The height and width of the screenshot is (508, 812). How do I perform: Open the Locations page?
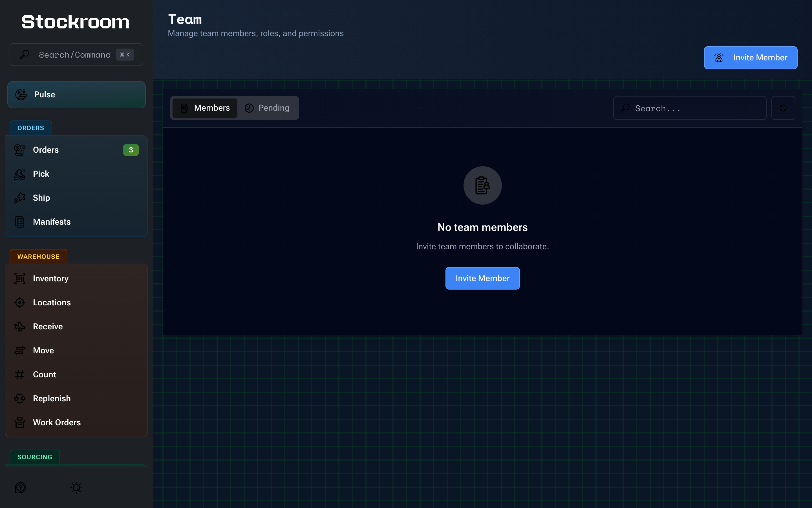tap(76, 302)
